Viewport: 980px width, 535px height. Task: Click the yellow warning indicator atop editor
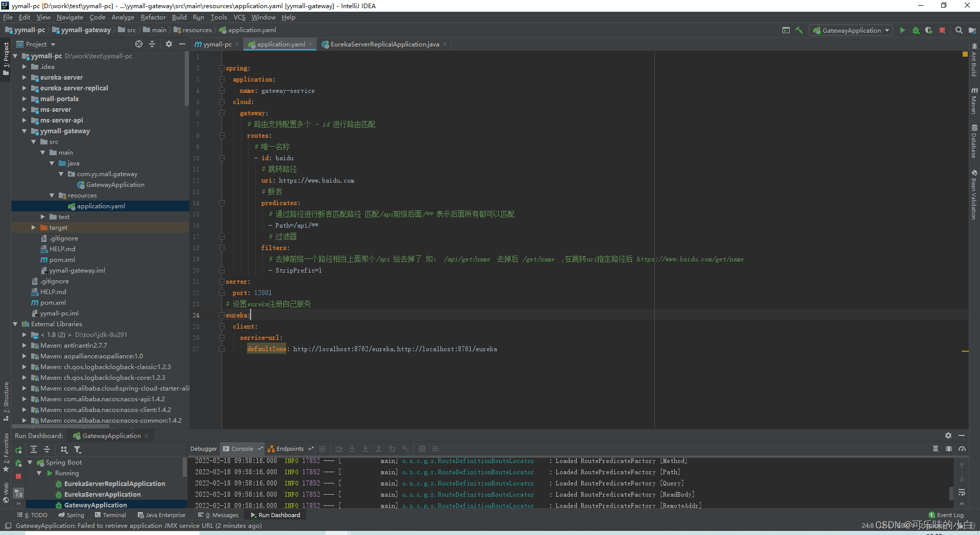point(965,54)
